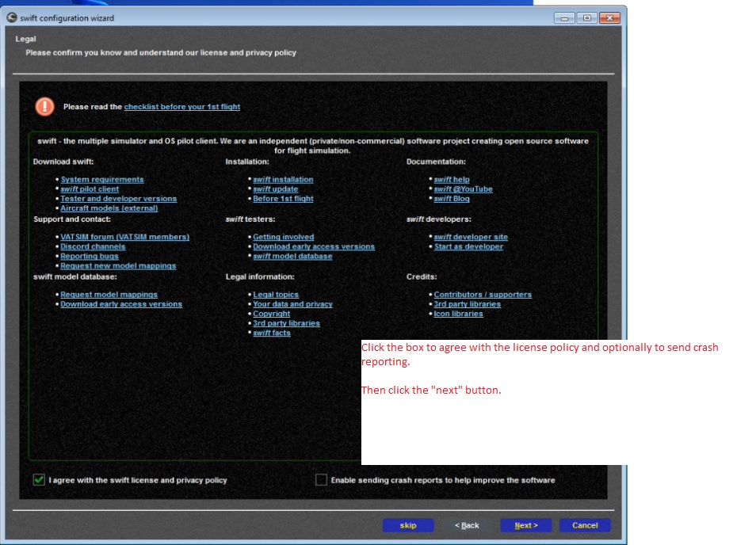756x545 pixels.
Task: Click the skip button
Action: click(x=408, y=525)
